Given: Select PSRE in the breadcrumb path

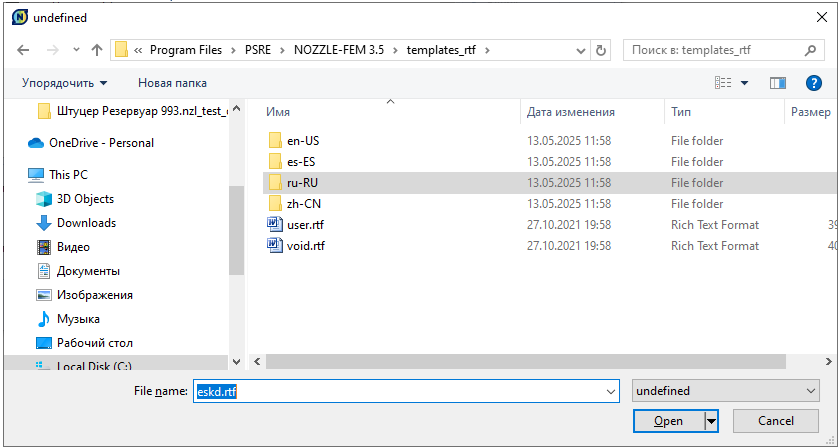Looking at the screenshot, I should pyautogui.click(x=258, y=50).
